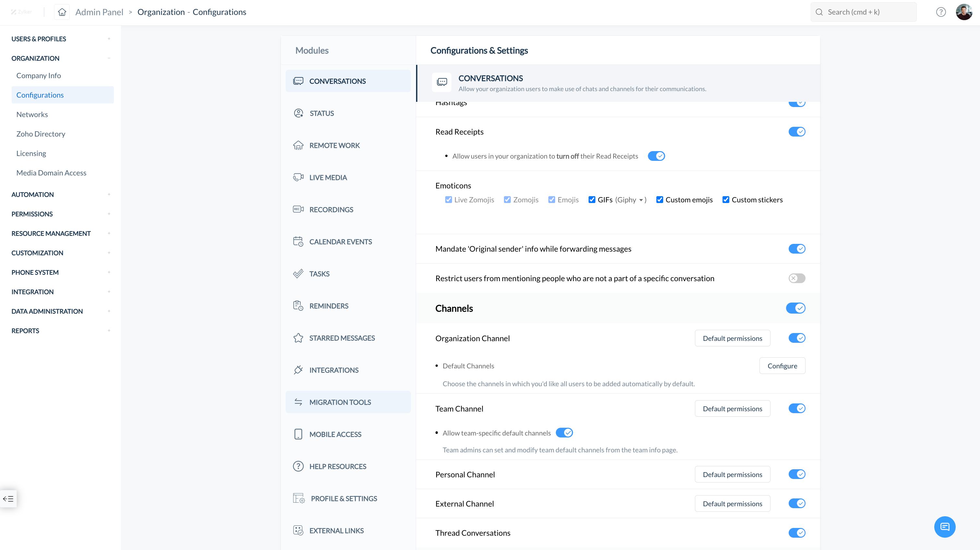The height and width of the screenshot is (550, 980).
Task: Click the user profile avatar
Action: click(964, 12)
